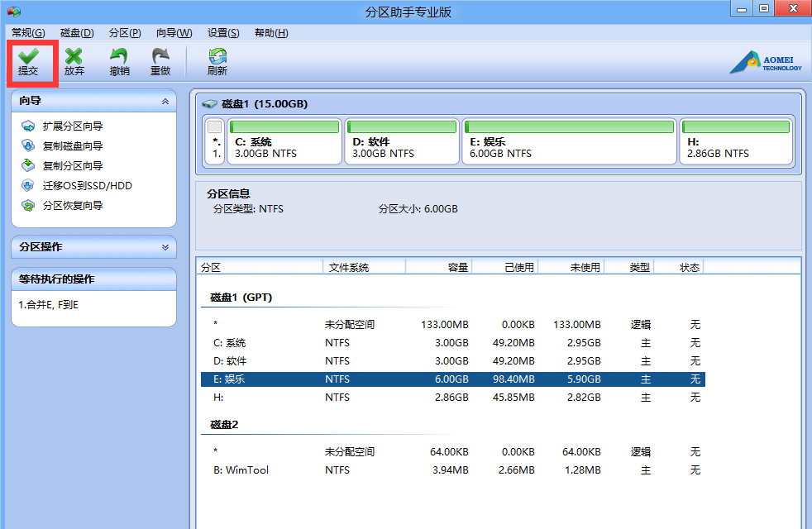Open the 常规(G) menu

[x=28, y=32]
